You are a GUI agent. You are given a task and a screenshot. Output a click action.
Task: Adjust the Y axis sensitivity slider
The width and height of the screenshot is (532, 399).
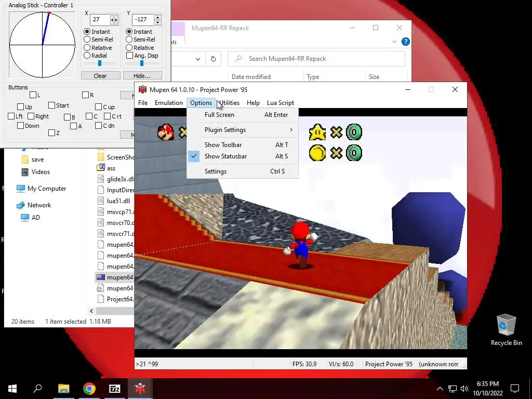142,63
